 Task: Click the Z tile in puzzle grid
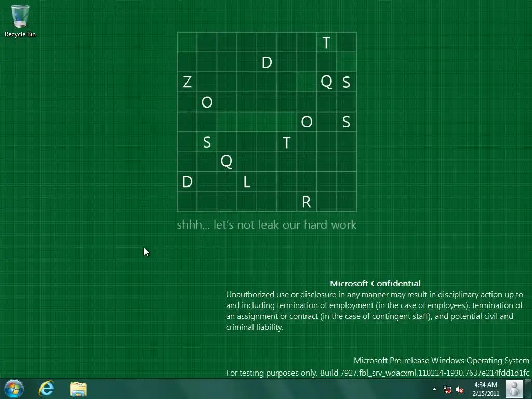tap(187, 82)
